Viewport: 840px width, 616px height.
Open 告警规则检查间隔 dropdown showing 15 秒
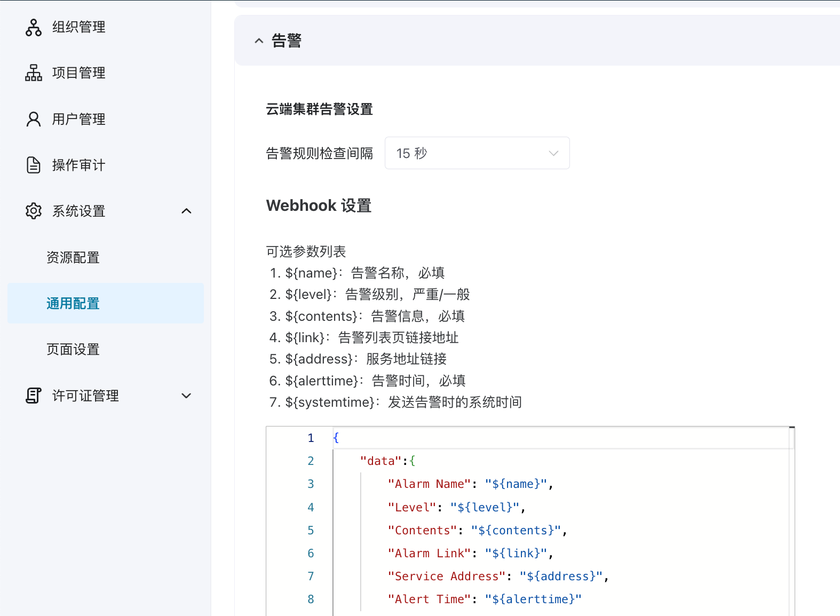point(477,153)
